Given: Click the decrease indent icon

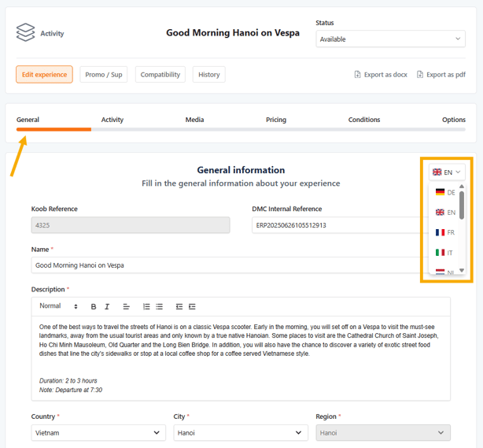Looking at the screenshot, I should 179,306.
